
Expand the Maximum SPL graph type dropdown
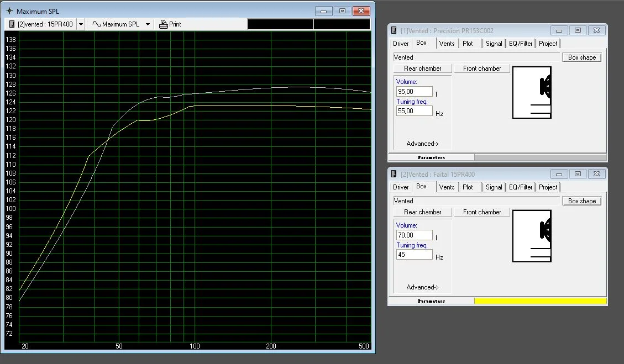(148, 24)
